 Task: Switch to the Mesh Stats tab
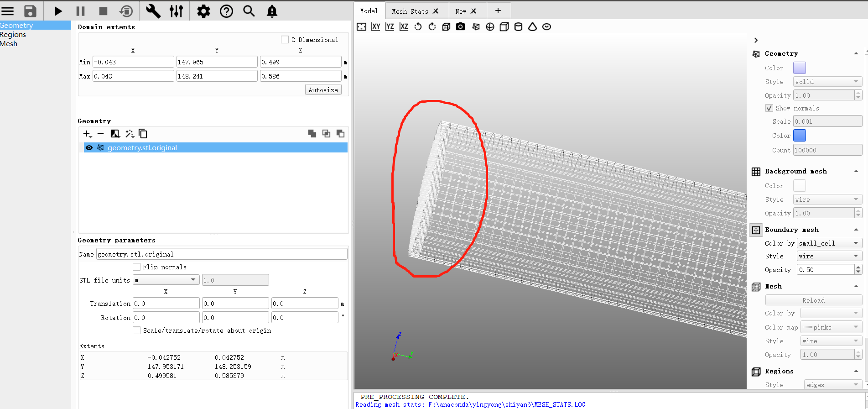[x=410, y=11]
